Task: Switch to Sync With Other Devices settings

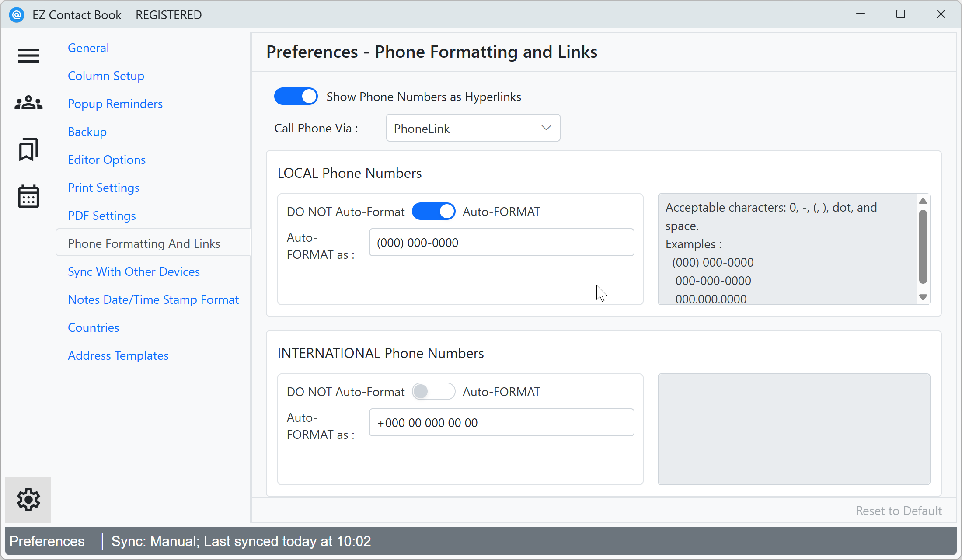Action: (133, 271)
